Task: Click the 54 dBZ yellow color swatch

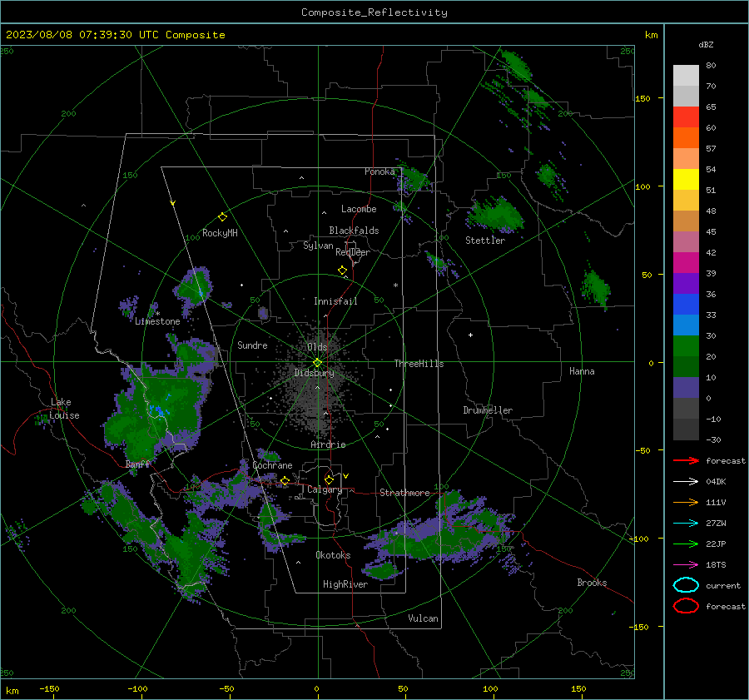Action: coord(686,180)
